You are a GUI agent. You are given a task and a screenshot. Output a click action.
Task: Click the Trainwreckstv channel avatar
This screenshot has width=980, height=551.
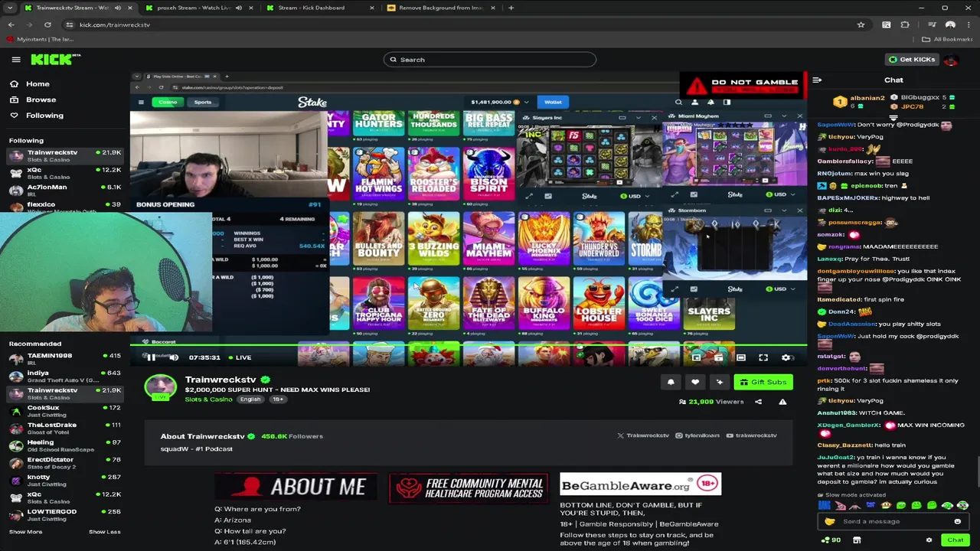(x=160, y=387)
